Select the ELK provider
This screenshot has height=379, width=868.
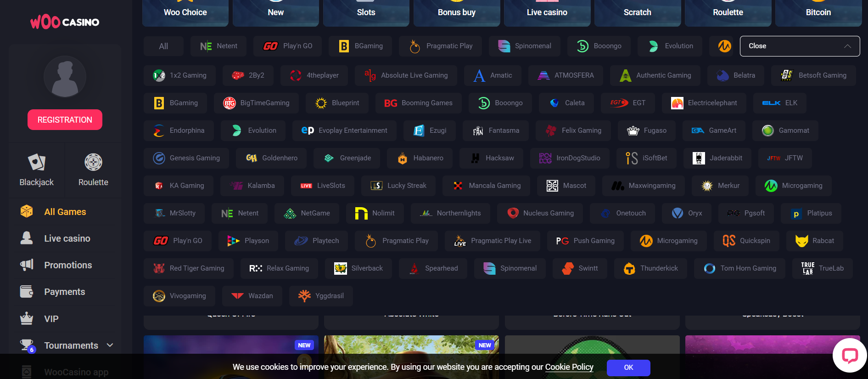point(779,103)
